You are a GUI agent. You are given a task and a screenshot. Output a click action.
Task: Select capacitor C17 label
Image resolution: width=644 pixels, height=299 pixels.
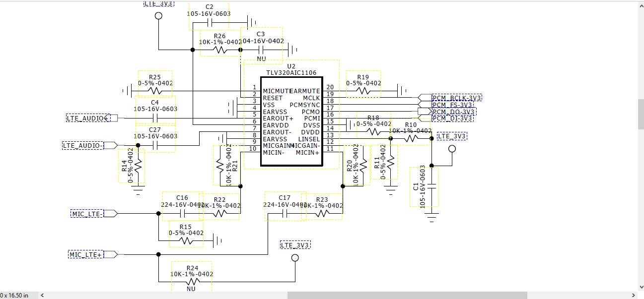(285, 198)
